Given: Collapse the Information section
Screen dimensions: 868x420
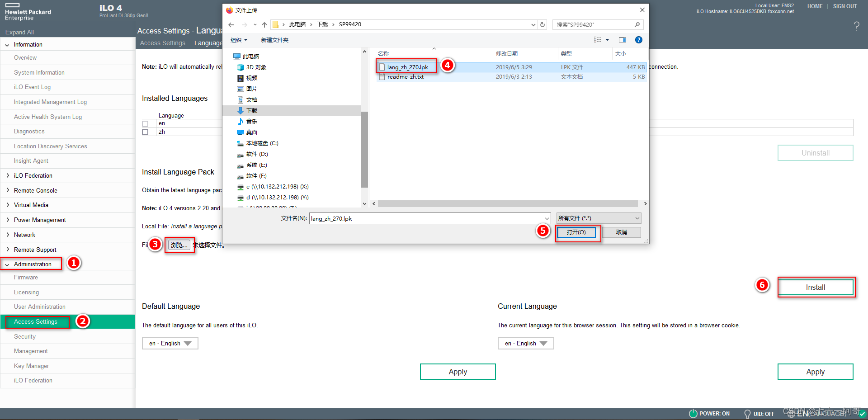Looking at the screenshot, I should [x=7, y=45].
